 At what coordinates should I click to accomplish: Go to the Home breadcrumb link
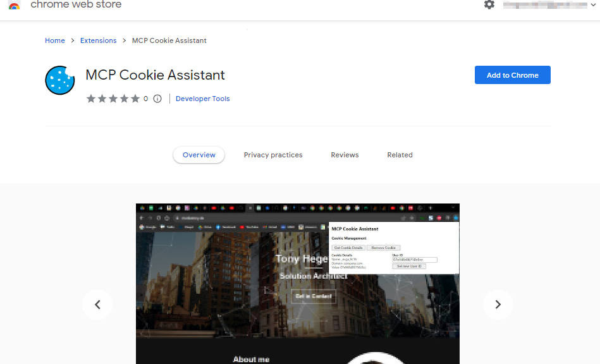[x=55, y=40]
